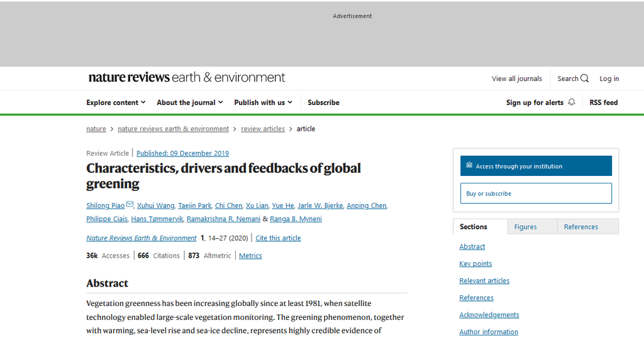Click the Nature Reviews Earth & Environment logo
The width and height of the screenshot is (644, 338).
tap(187, 77)
